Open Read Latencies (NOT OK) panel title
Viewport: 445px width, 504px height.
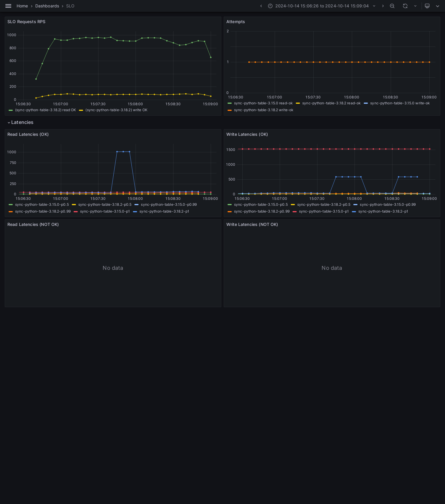tap(33, 224)
